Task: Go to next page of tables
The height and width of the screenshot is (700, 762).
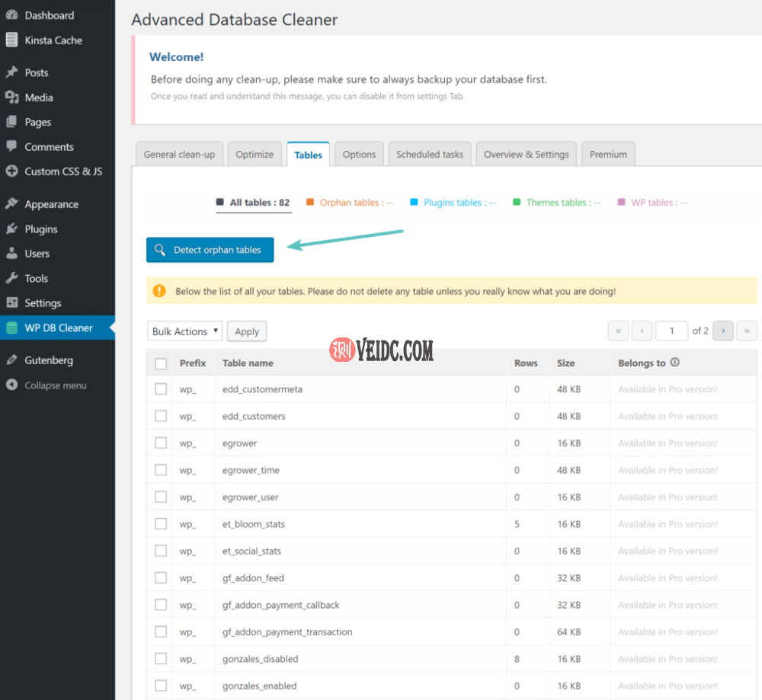Action: [x=723, y=331]
